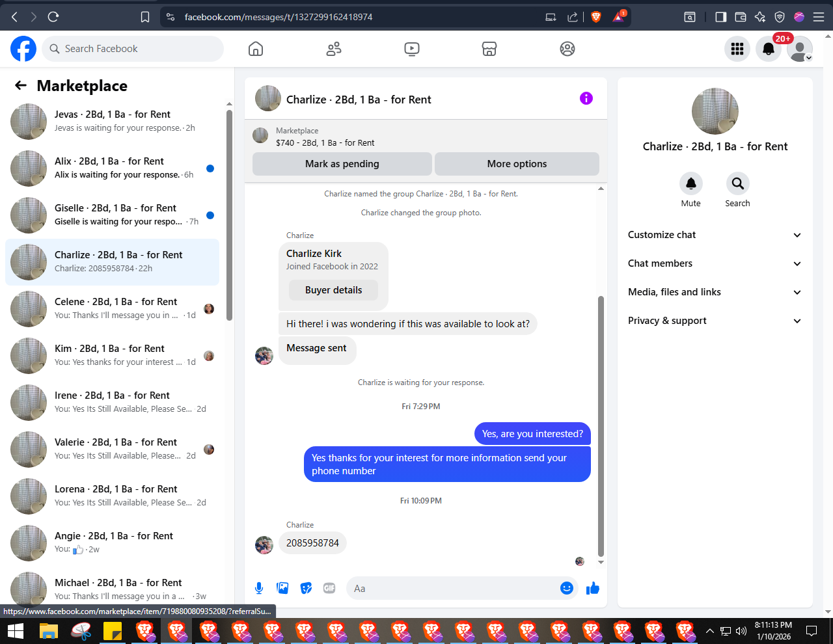
Task: Expand Media, files and links section
Action: (715, 292)
